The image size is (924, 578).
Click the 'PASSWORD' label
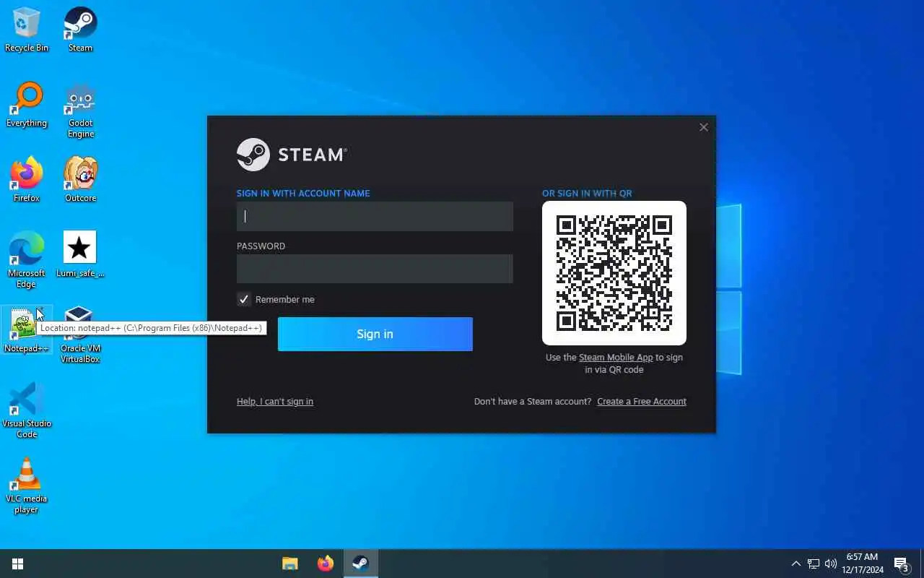point(261,246)
